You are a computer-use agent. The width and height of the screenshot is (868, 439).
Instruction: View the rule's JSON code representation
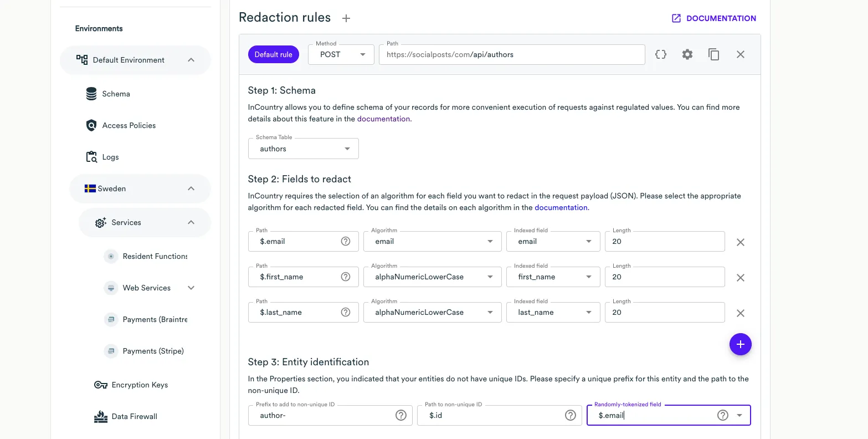coord(661,54)
